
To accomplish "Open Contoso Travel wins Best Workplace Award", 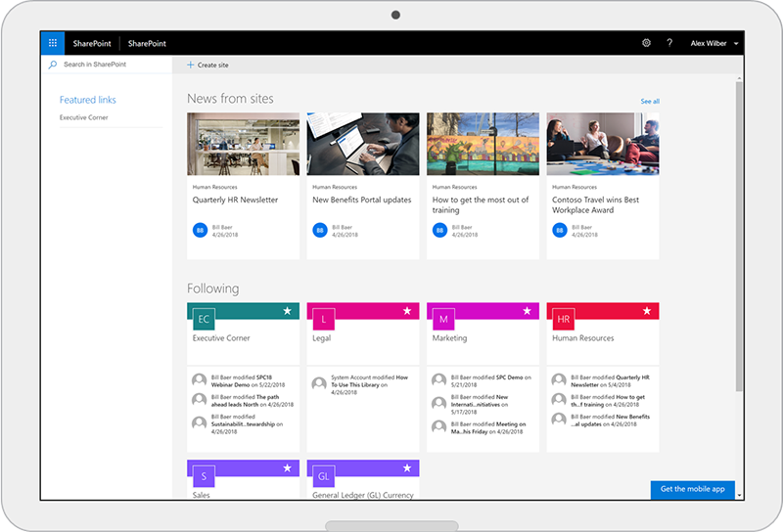I will [x=595, y=204].
